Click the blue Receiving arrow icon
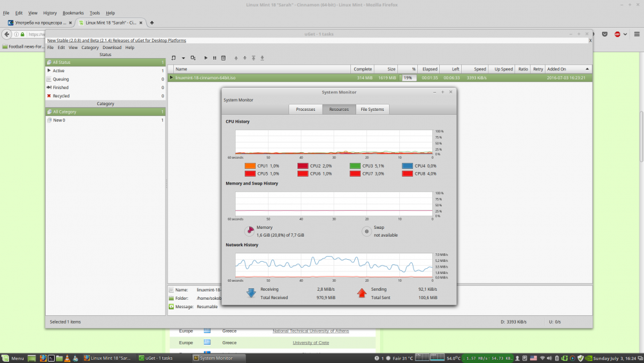Screen dimensions: 644x363 point(251,293)
